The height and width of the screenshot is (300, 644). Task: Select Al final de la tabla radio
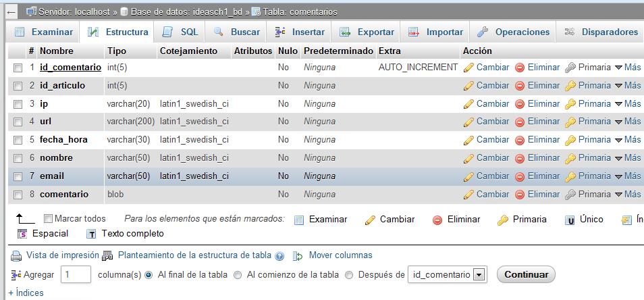tap(149, 275)
